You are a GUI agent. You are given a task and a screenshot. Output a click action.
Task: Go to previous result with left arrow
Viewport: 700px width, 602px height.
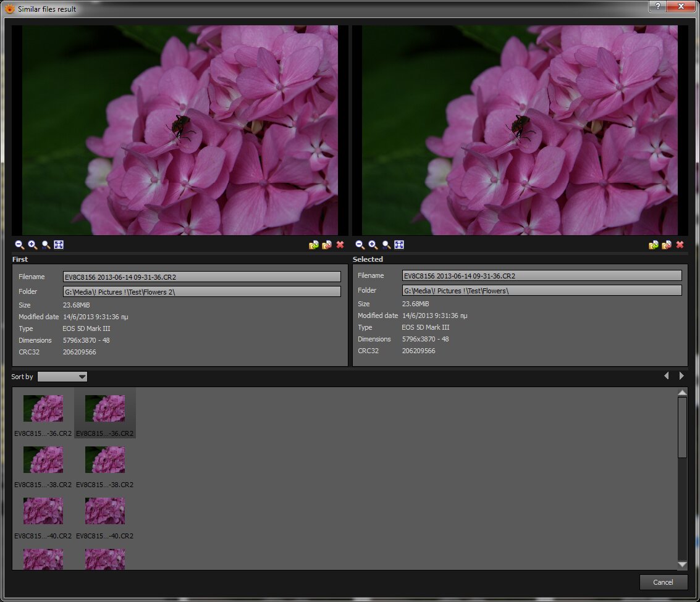667,376
